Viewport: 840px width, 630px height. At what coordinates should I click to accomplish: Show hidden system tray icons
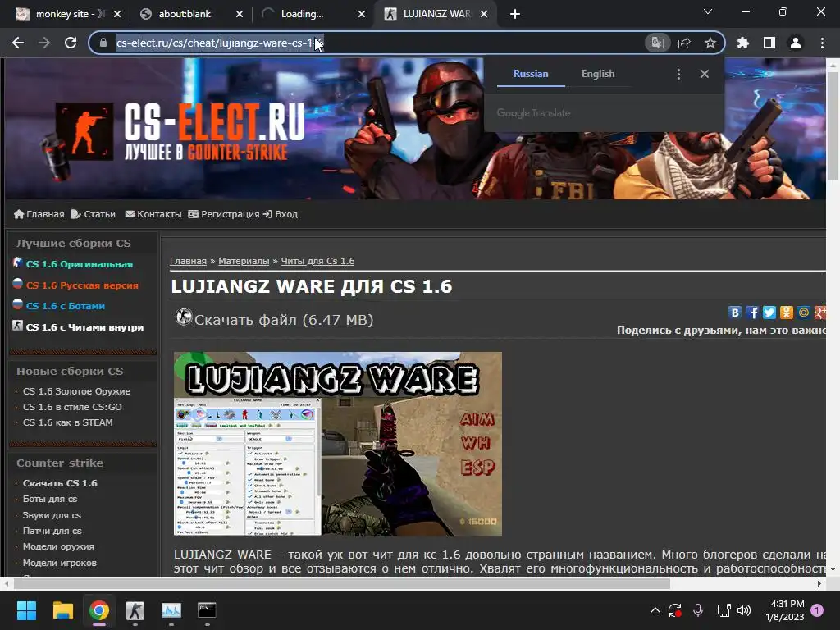(655, 610)
